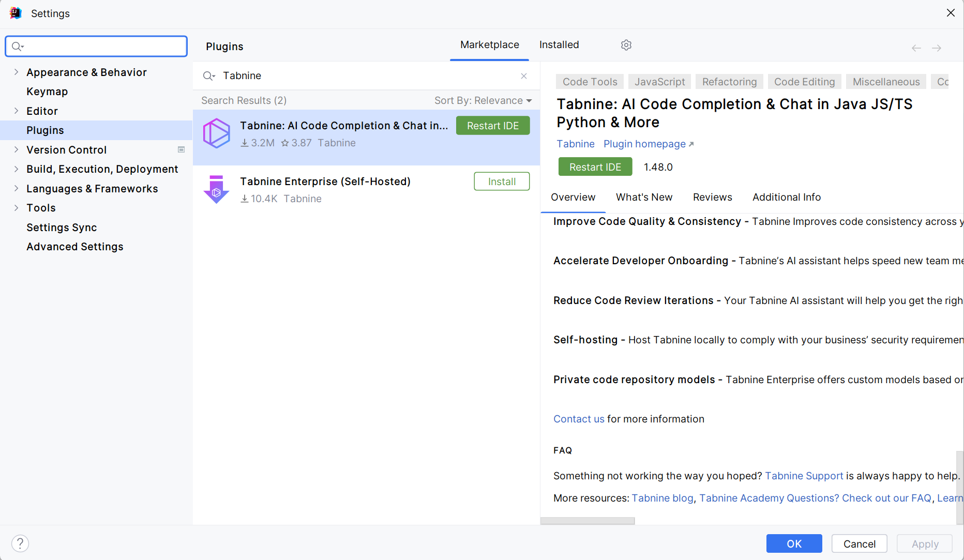Open the Sort By: Relevance dropdown
Screen dimensions: 964x560
click(x=483, y=100)
